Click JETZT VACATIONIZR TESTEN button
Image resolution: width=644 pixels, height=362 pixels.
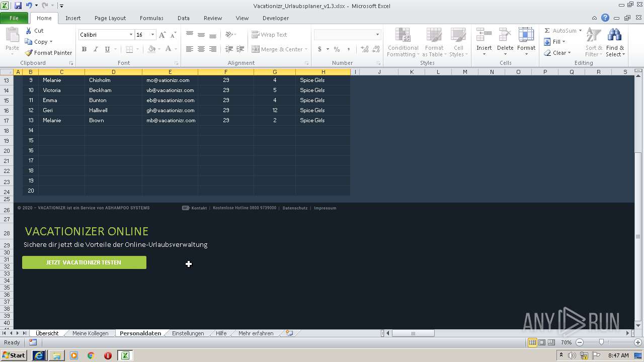point(84,262)
